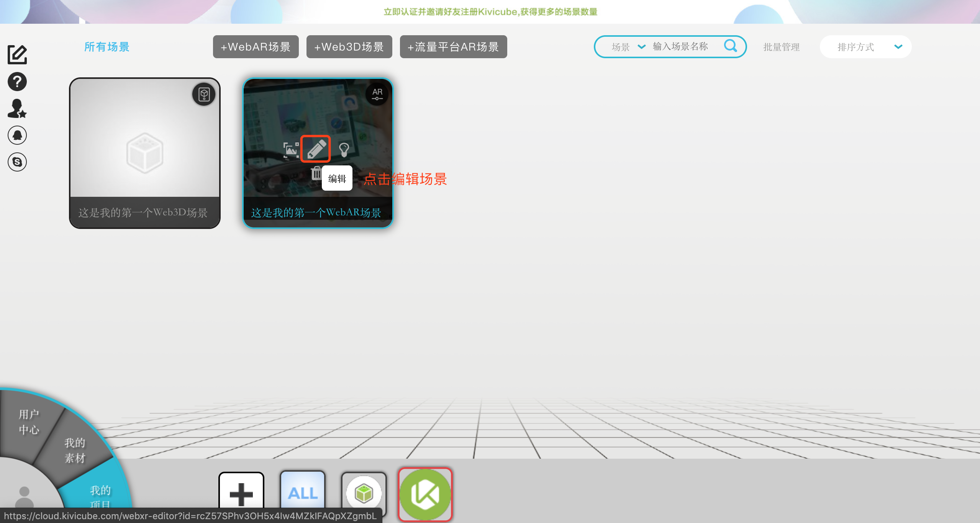Image resolution: width=980 pixels, height=523 pixels.
Task: Click the +Web3D场景 button
Action: (349, 47)
